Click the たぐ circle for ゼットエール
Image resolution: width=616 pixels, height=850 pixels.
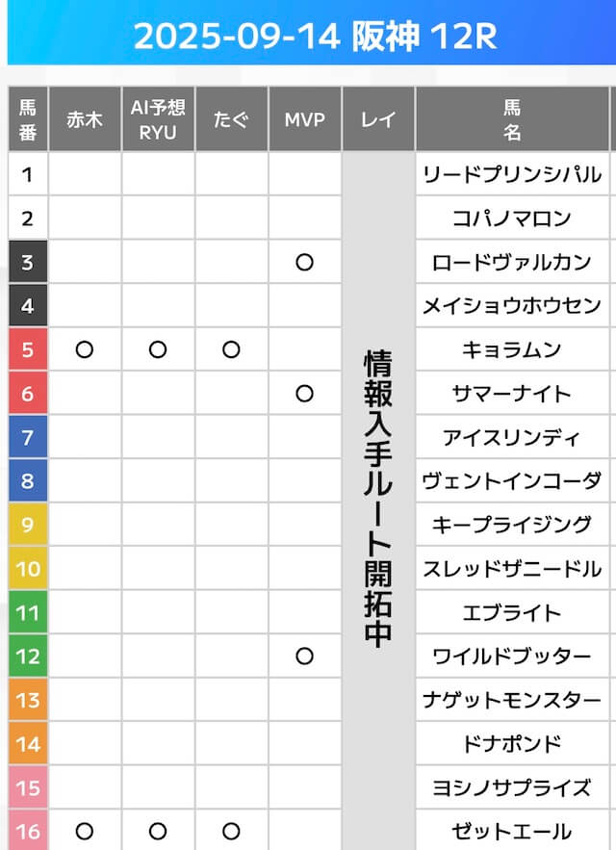point(231,831)
